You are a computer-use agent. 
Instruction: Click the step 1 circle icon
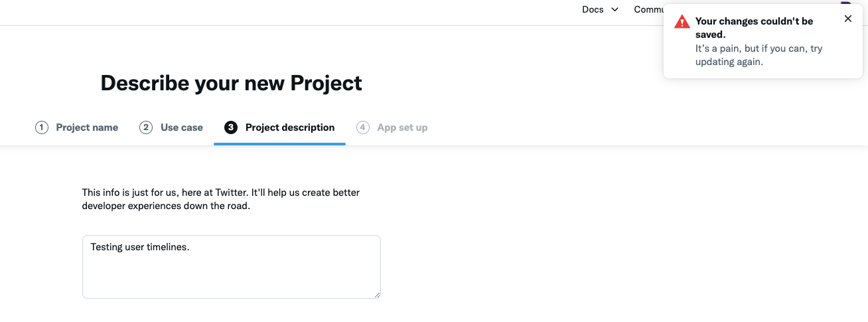42,127
